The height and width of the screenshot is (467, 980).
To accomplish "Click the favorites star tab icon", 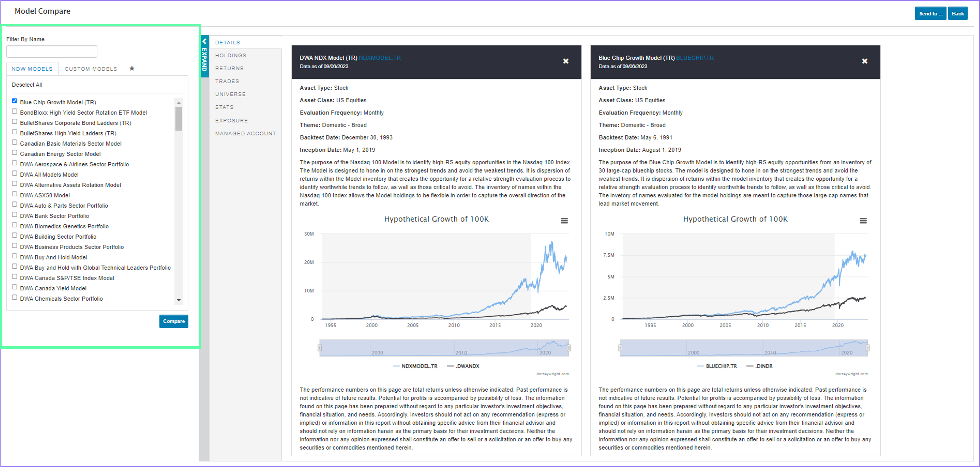I will [132, 69].
